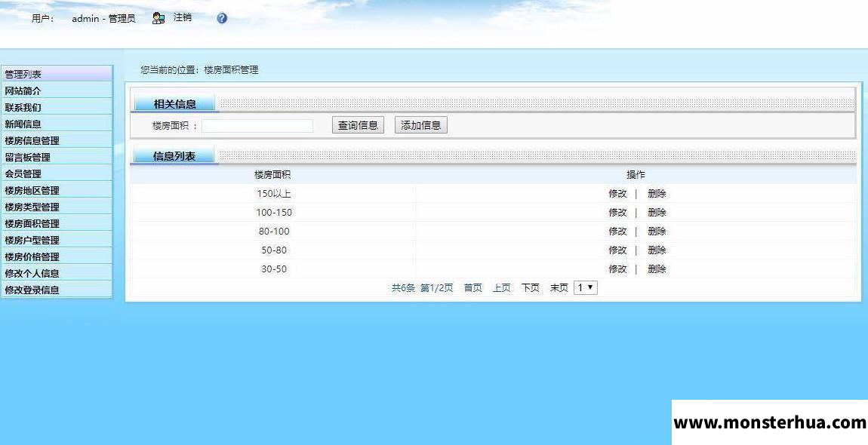The width and height of the screenshot is (868, 445).
Task: Click the 添加信息 button
Action: coord(420,125)
